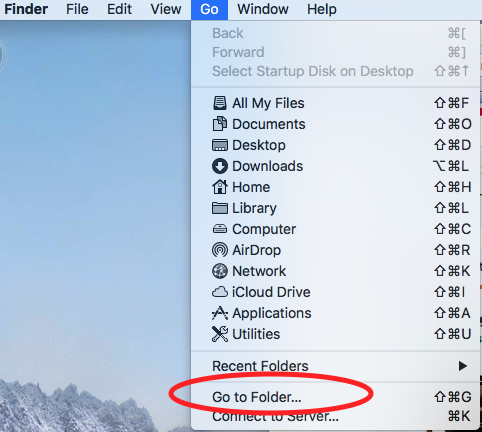The width and height of the screenshot is (482, 432).
Task: Open the Computer entry in Go menu
Action: tap(336, 229)
